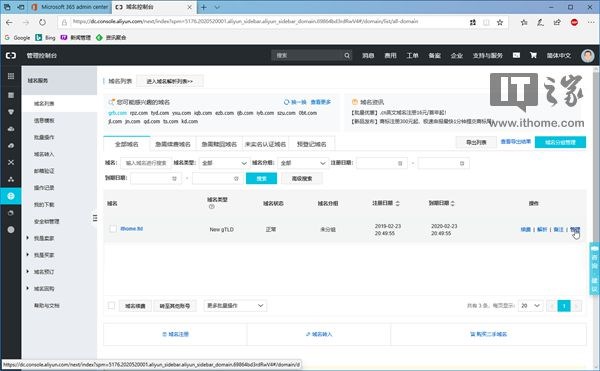The width and height of the screenshot is (600, 371).
Task: Sort by 注册日期 column arrows
Action: (x=398, y=203)
